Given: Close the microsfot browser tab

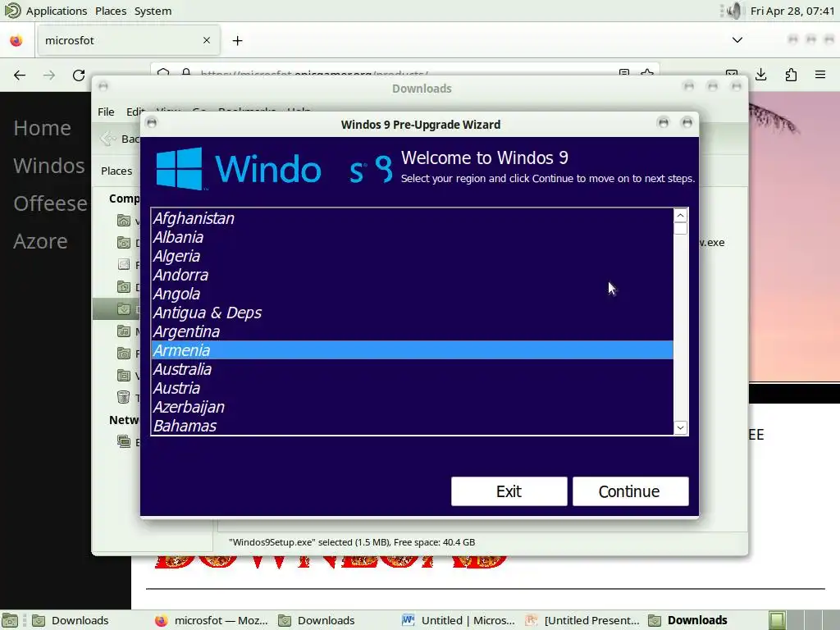Looking at the screenshot, I should (x=207, y=40).
